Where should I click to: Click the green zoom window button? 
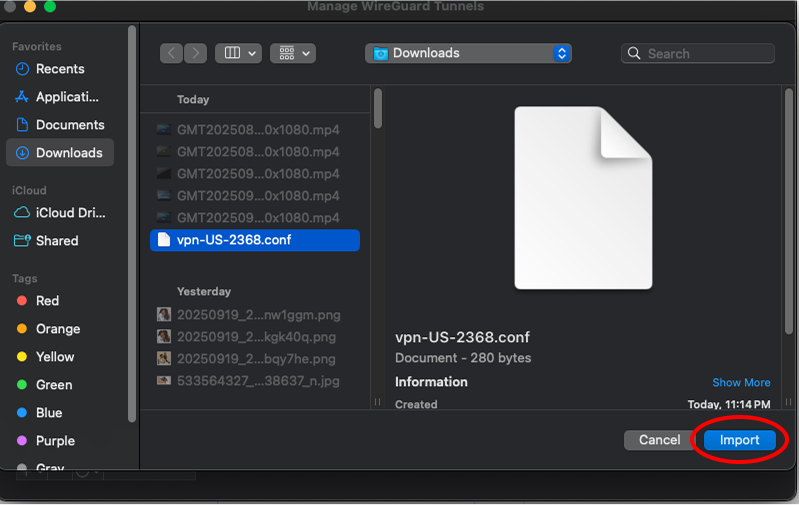point(49,6)
